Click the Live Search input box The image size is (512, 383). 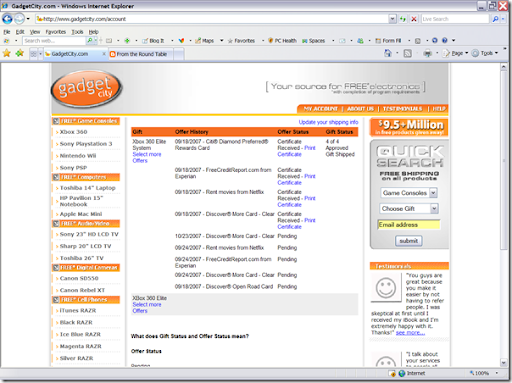click(x=455, y=19)
